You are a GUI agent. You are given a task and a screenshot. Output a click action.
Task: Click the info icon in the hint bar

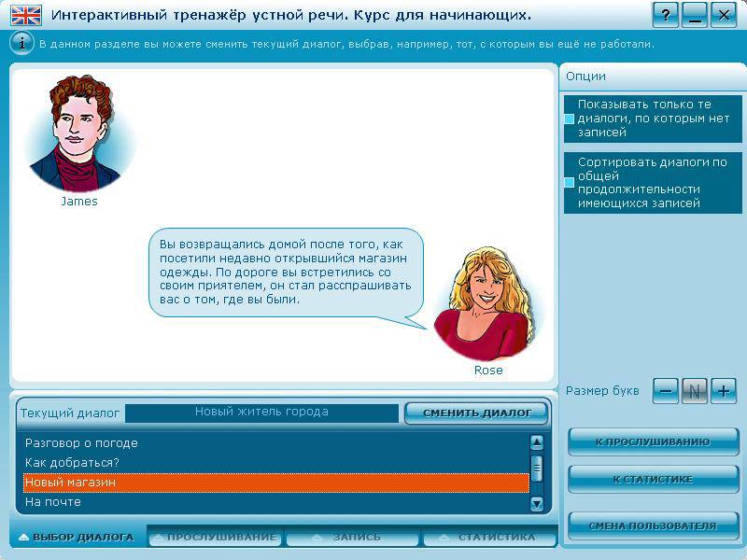(21, 43)
